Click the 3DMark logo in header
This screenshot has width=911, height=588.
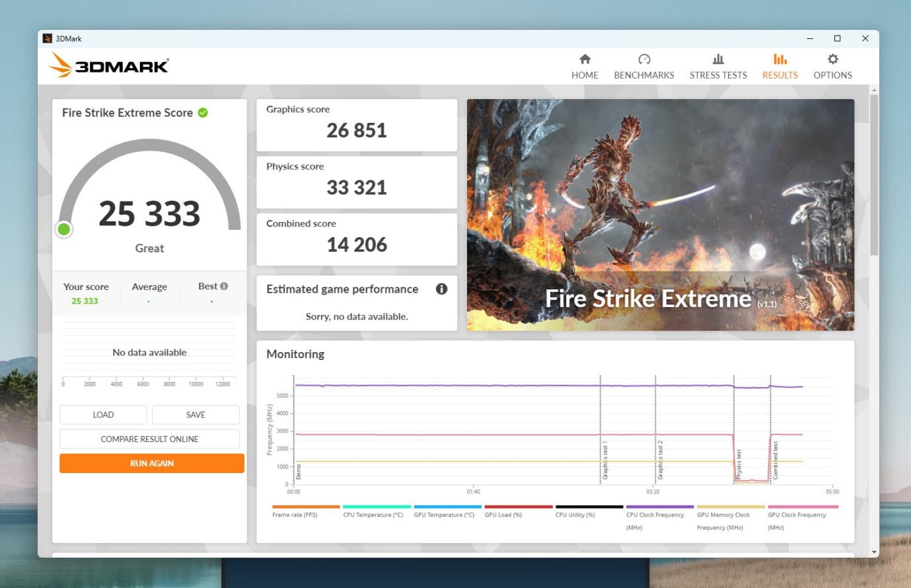tap(109, 65)
